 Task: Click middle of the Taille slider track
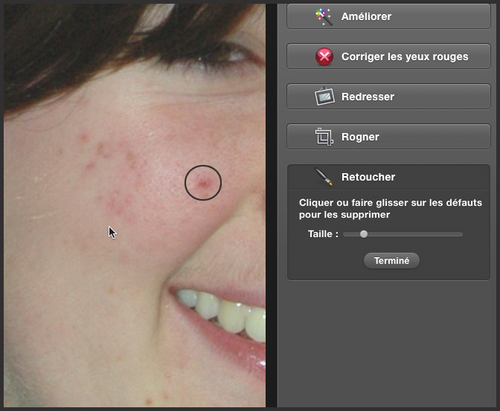click(x=403, y=234)
